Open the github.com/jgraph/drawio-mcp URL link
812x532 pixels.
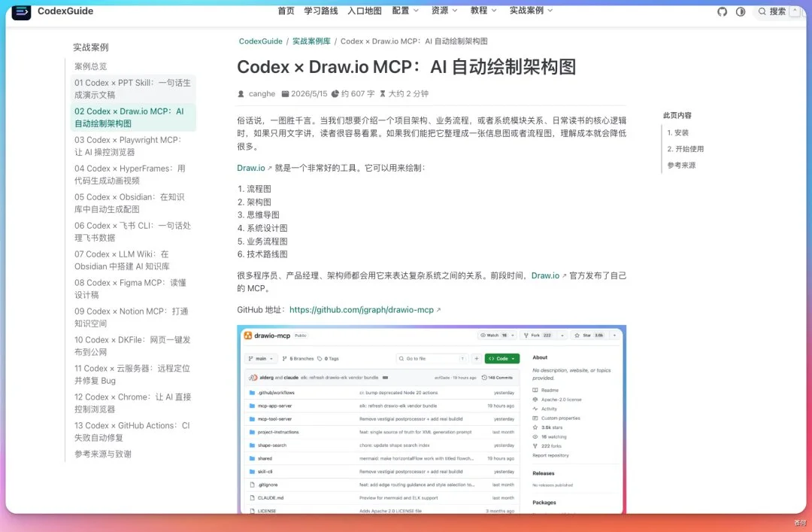point(362,309)
